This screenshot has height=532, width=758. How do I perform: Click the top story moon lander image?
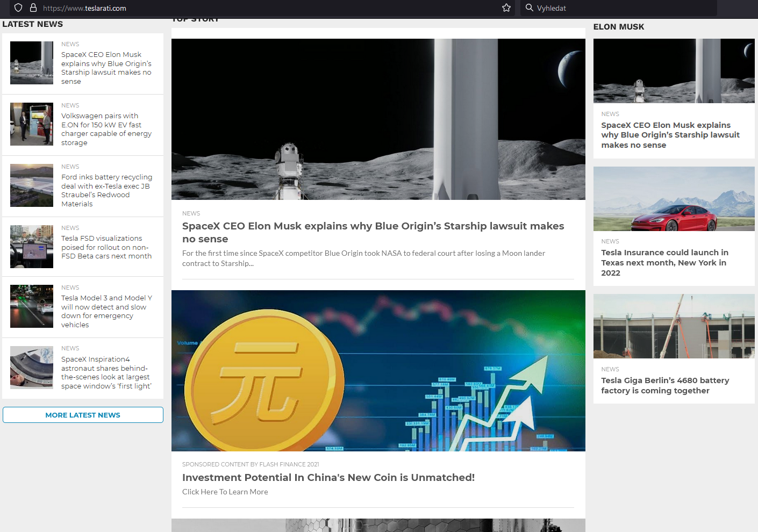(378, 119)
